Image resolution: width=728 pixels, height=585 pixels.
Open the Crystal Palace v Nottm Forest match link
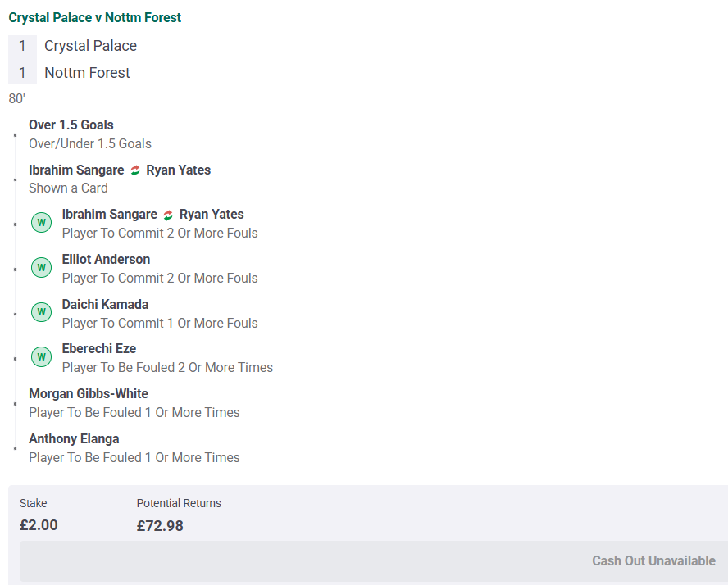click(x=95, y=18)
